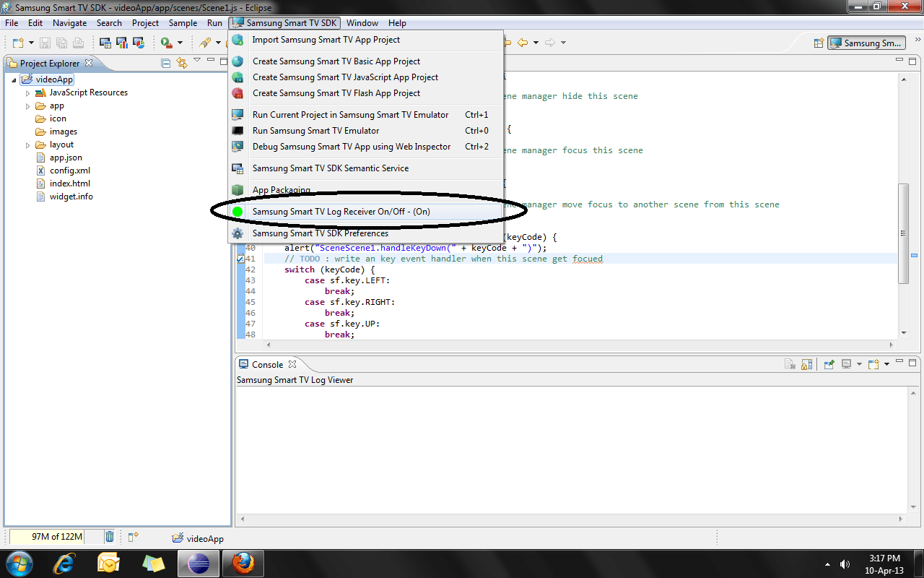
Task: Open the Navigate menu
Action: click(x=69, y=23)
